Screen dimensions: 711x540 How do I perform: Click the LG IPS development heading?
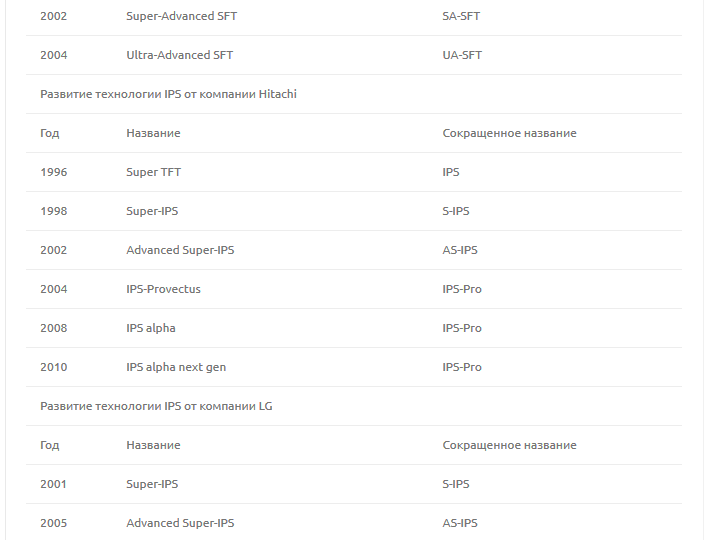click(x=156, y=407)
